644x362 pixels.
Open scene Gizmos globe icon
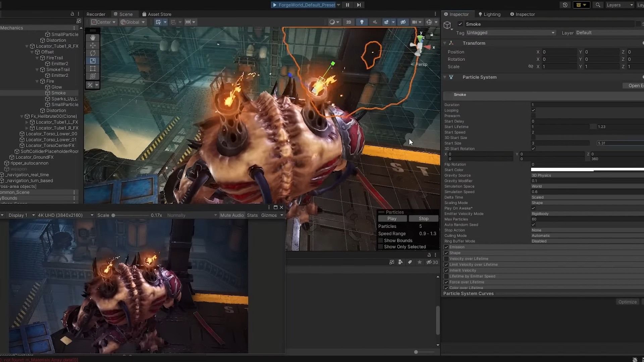[x=429, y=22]
